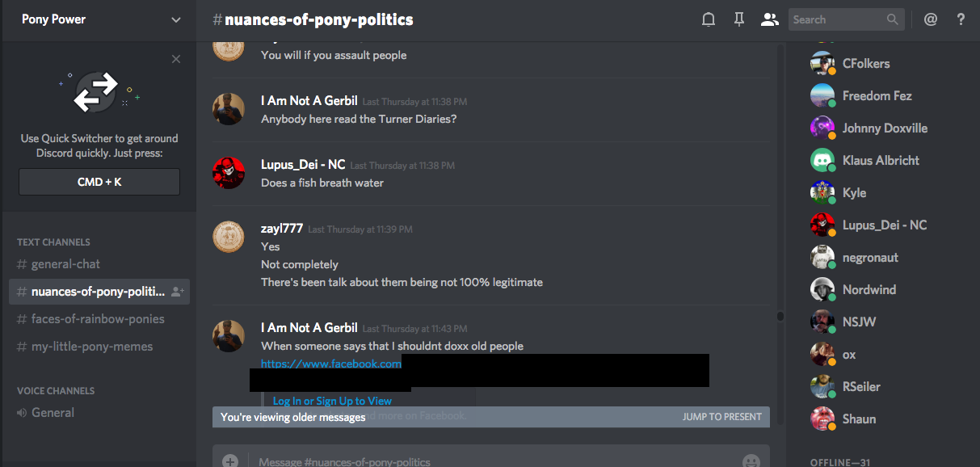Click JUMP TO PRESENT button
The image size is (980, 467).
pyautogui.click(x=721, y=417)
